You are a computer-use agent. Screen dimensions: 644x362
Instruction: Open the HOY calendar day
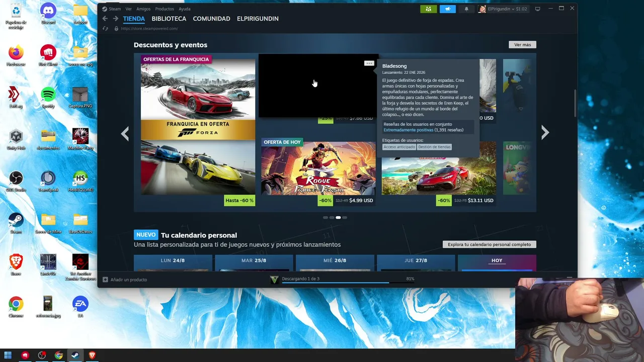(497, 262)
